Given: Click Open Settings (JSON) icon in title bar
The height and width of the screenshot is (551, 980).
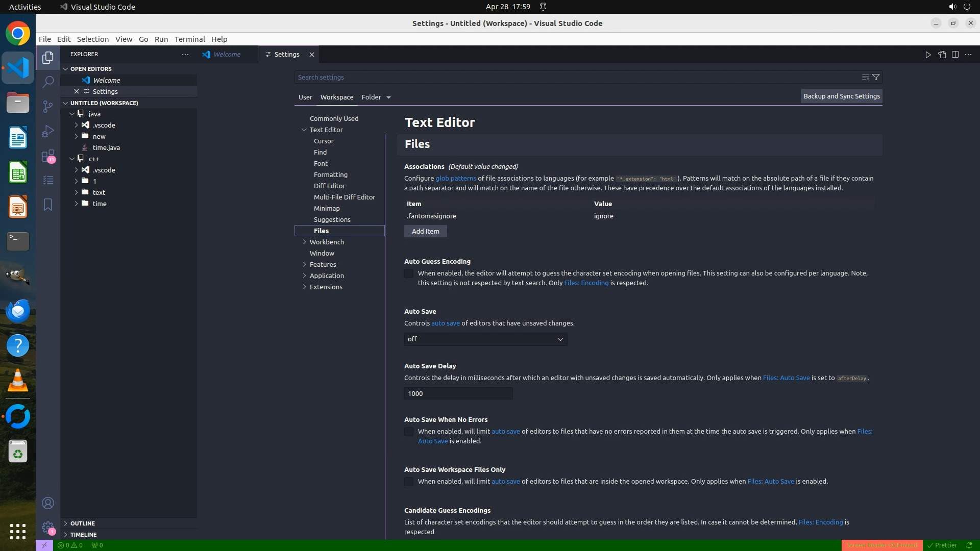Looking at the screenshot, I should coord(942,55).
